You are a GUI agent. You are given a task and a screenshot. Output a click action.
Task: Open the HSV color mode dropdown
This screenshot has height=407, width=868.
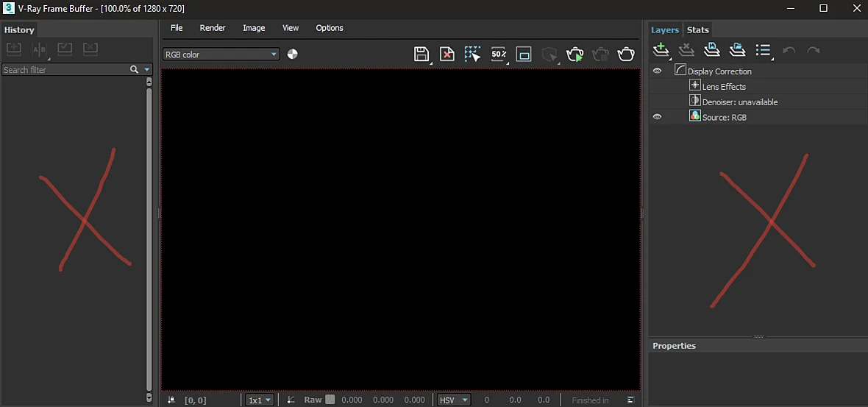point(454,400)
